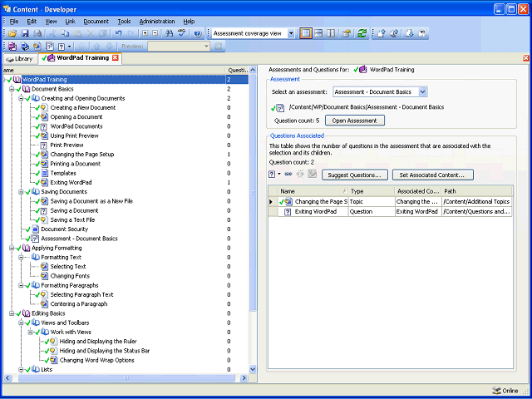
Task: Click the down-arrow document icon near toolbar end
Action: coord(409,33)
